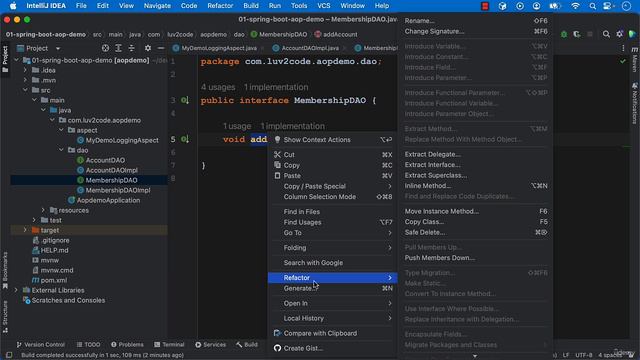Open the Navigate menu

[x=157, y=6]
